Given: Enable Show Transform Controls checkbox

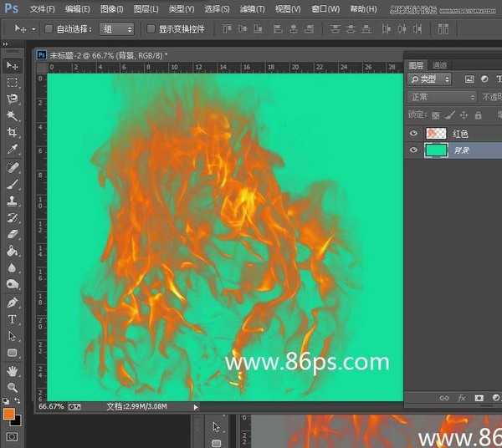Looking at the screenshot, I should (151, 29).
